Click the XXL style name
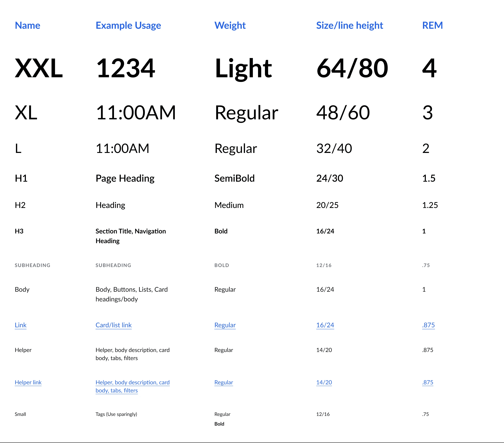This screenshot has width=504, height=443. tap(39, 68)
